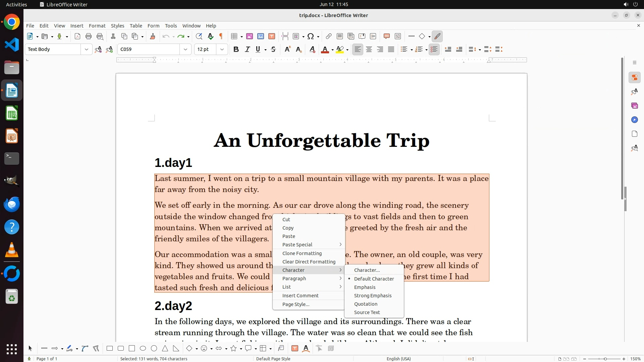
Task: Toggle formatting marks pilcrow button
Action: (221, 36)
